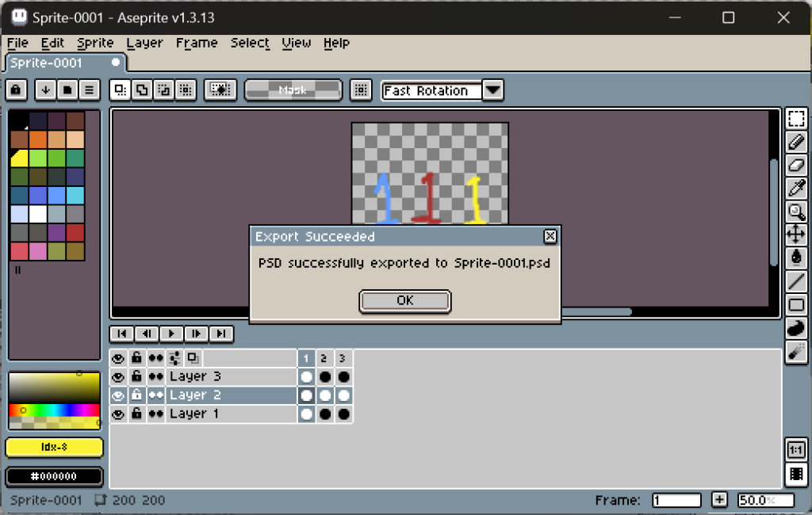Choose Intersect selection mode icon
Image resolution: width=812 pixels, height=515 pixels.
pos(186,90)
